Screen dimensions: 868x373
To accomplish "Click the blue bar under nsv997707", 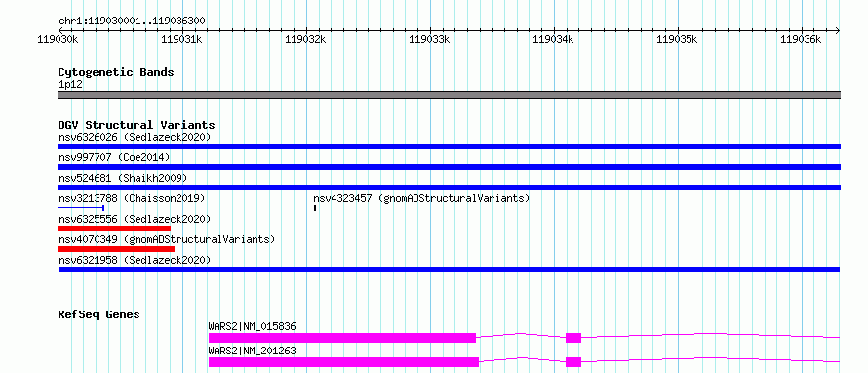I will point(449,167).
